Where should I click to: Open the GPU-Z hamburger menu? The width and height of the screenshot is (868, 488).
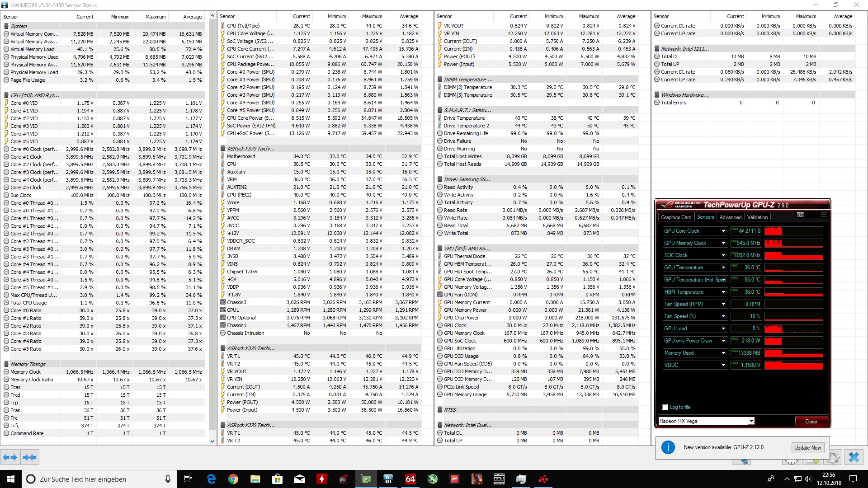tap(824, 215)
